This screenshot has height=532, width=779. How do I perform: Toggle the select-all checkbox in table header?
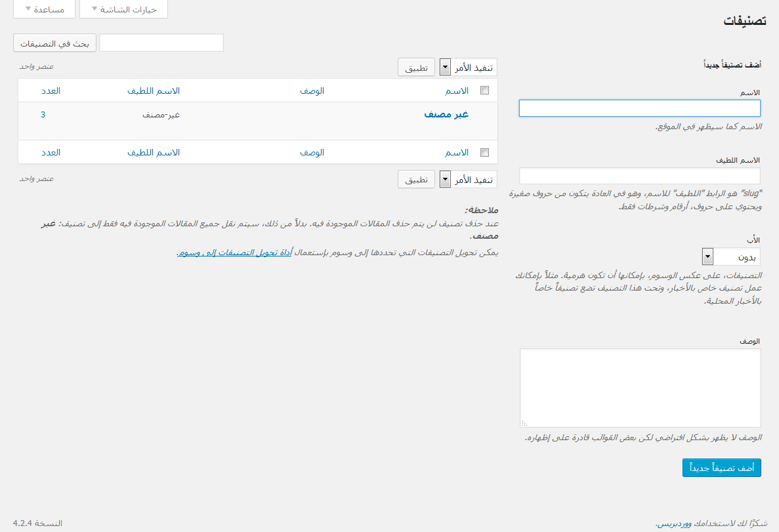pos(485,91)
